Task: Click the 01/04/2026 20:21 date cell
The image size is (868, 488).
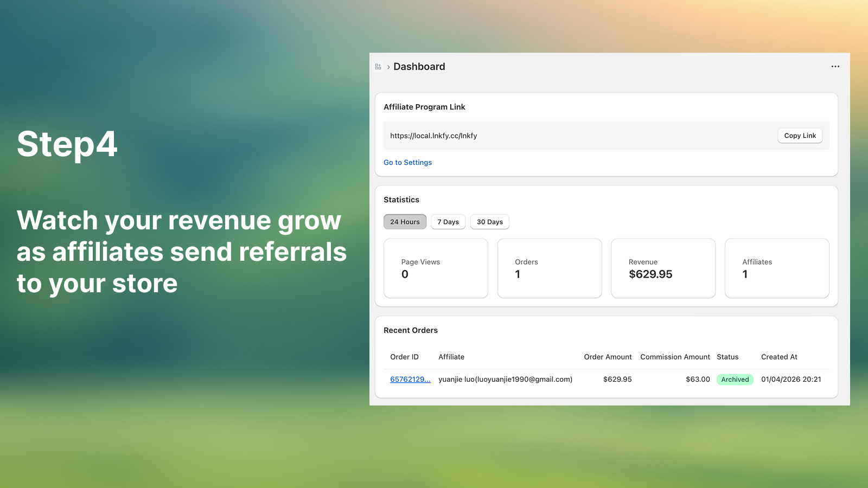Action: pos(791,380)
